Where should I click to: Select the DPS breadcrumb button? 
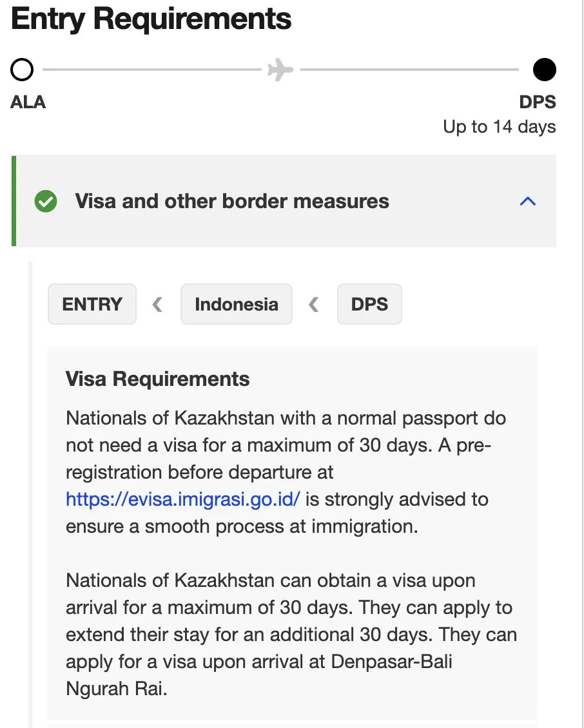click(369, 304)
